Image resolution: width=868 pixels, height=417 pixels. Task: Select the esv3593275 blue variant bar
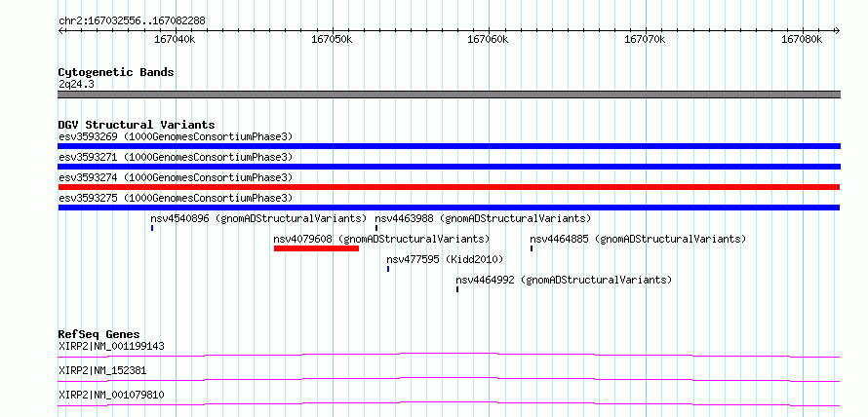[x=449, y=208]
